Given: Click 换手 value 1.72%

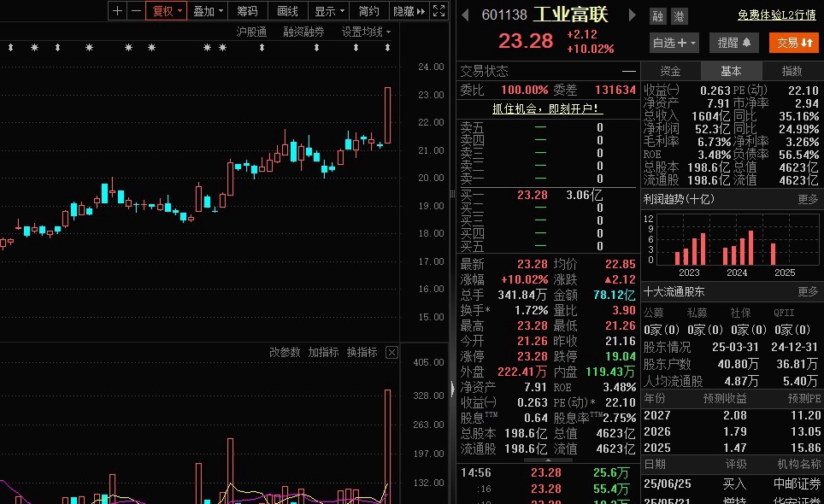Looking at the screenshot, I should click(x=531, y=310).
